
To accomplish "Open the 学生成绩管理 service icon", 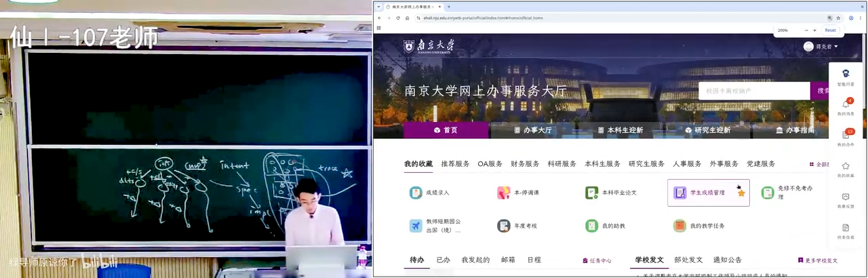I will coord(680,193).
